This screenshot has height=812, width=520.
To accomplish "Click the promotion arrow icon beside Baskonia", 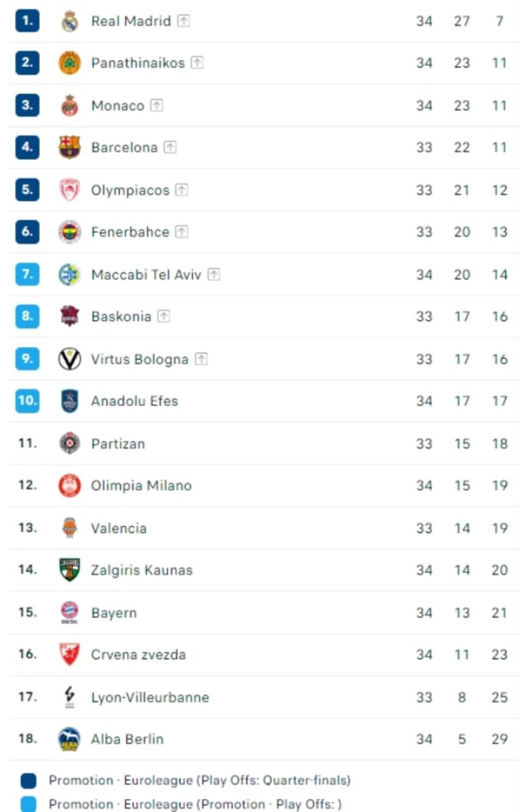I will click(164, 316).
